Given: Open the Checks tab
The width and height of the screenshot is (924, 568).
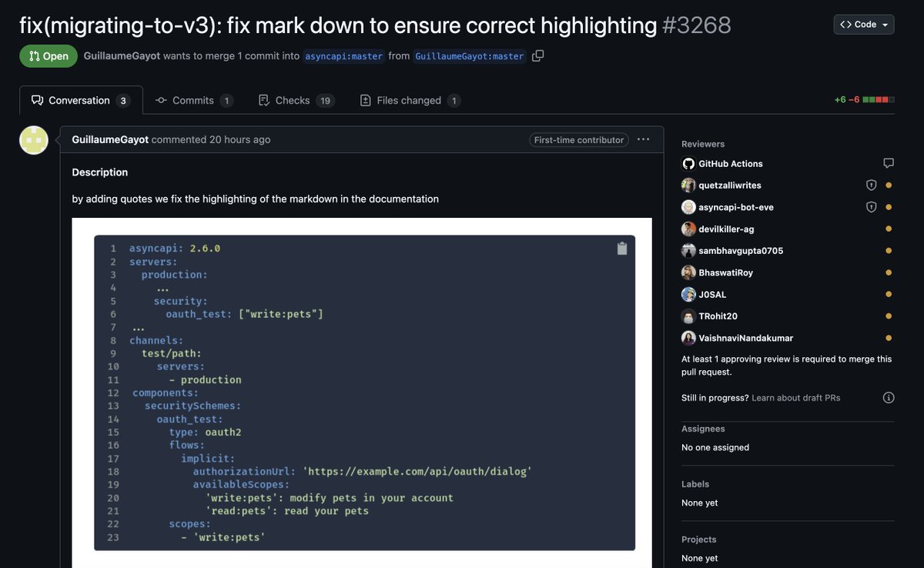Looking at the screenshot, I should [x=296, y=100].
